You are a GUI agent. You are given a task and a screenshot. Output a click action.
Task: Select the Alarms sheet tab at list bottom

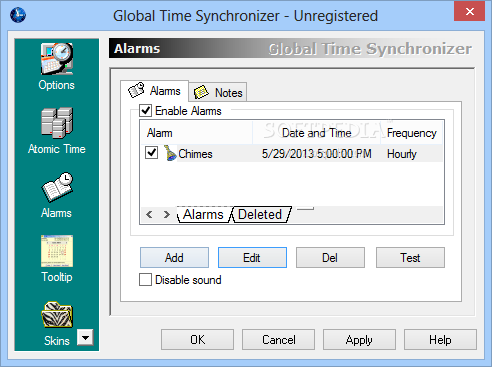(x=203, y=214)
